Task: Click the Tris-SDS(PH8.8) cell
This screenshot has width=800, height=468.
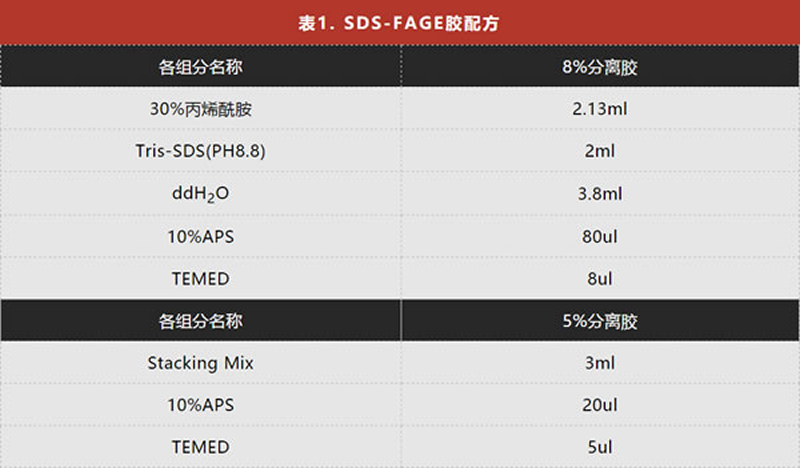Action: coord(200,152)
